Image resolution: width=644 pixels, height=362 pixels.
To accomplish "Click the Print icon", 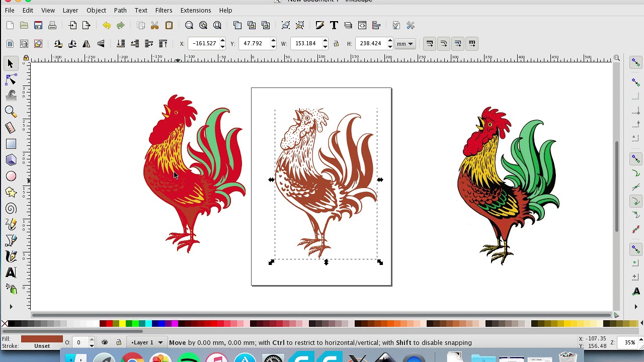I will pyautogui.click(x=52, y=25).
